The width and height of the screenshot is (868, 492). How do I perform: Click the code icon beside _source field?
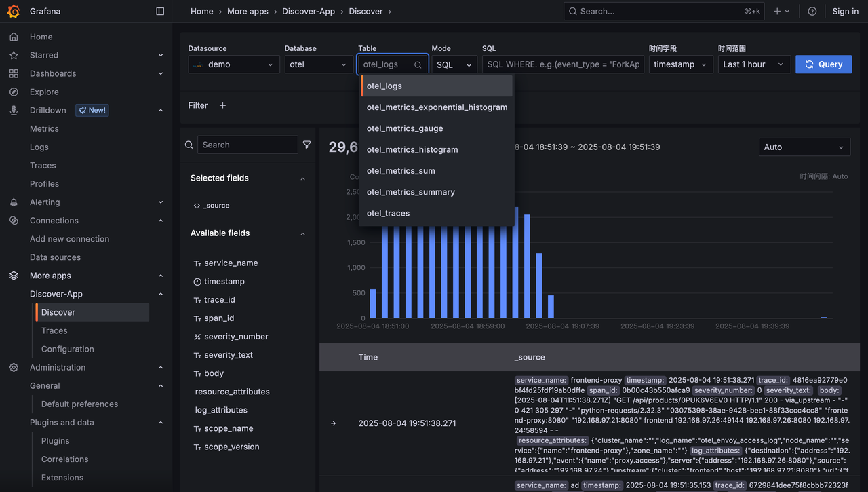click(x=197, y=206)
